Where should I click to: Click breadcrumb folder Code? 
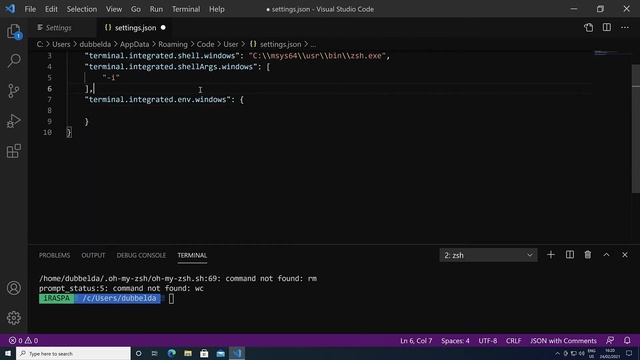[x=205, y=44]
